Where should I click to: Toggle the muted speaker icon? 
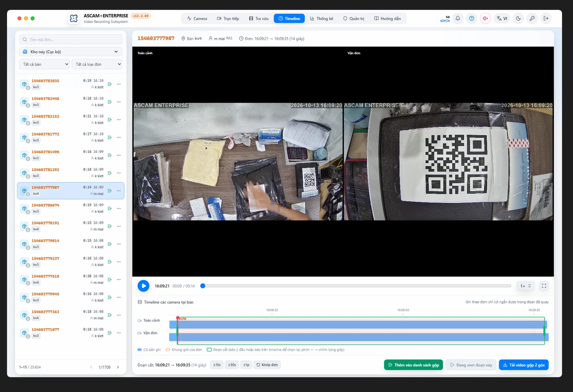(485, 18)
